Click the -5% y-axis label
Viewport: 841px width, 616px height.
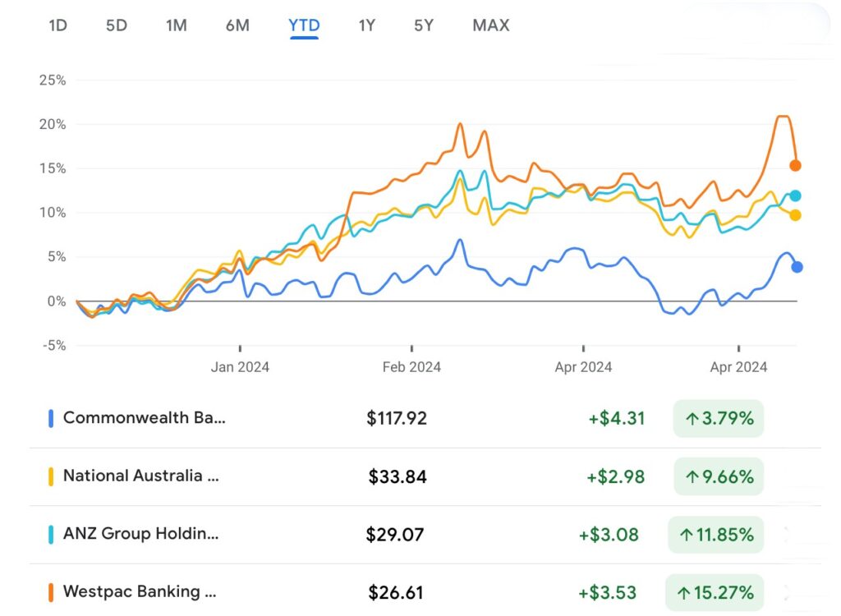point(54,345)
